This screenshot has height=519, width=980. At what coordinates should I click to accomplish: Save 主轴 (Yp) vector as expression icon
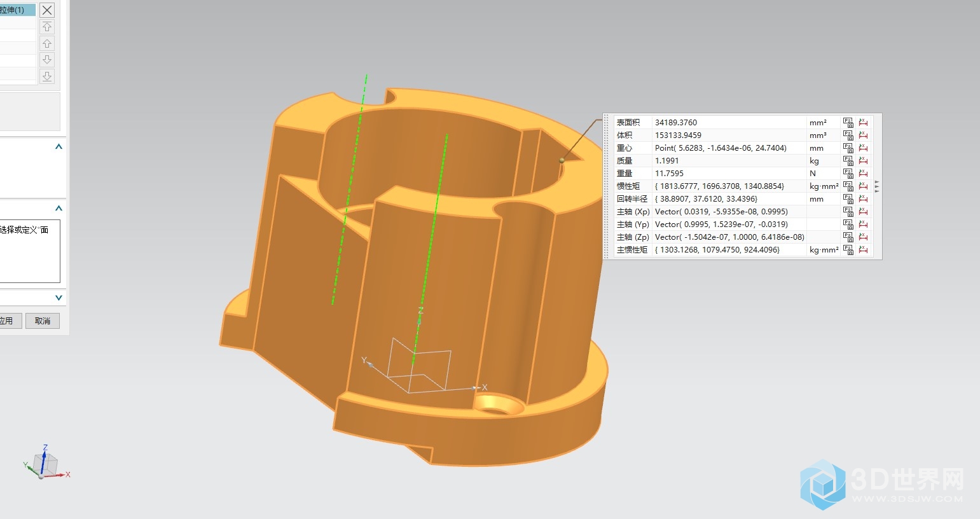tap(848, 224)
